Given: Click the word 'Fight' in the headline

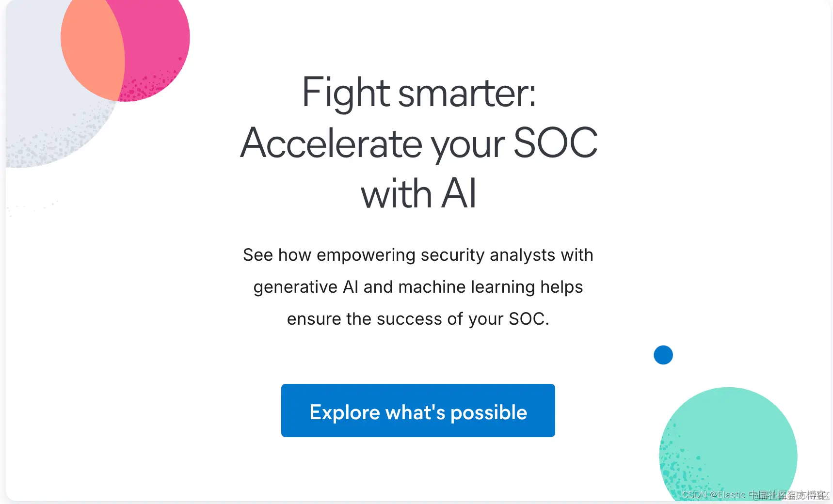Looking at the screenshot, I should [346, 93].
